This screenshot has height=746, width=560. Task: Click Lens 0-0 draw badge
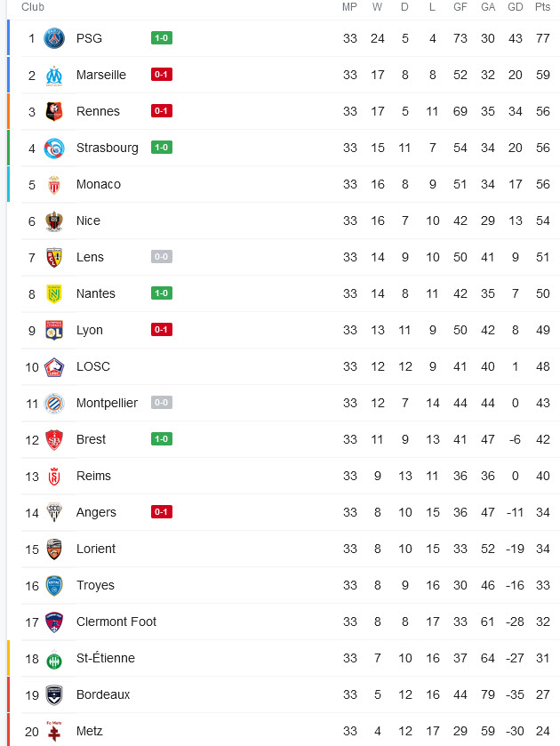coord(161,257)
